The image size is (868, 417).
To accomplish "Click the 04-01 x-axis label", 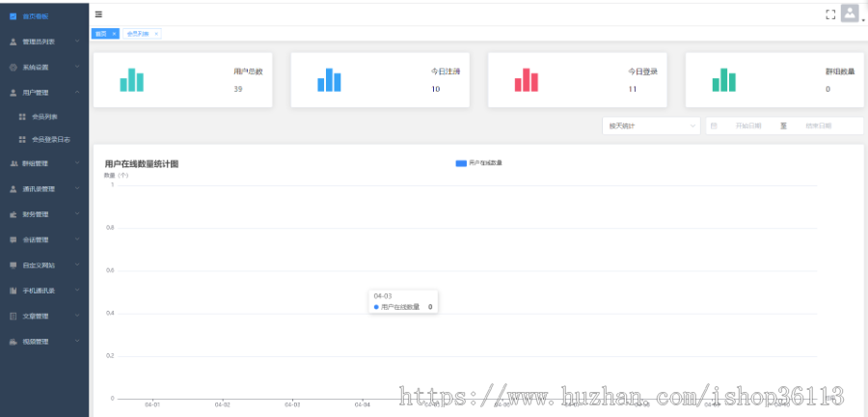I will pos(152,404).
